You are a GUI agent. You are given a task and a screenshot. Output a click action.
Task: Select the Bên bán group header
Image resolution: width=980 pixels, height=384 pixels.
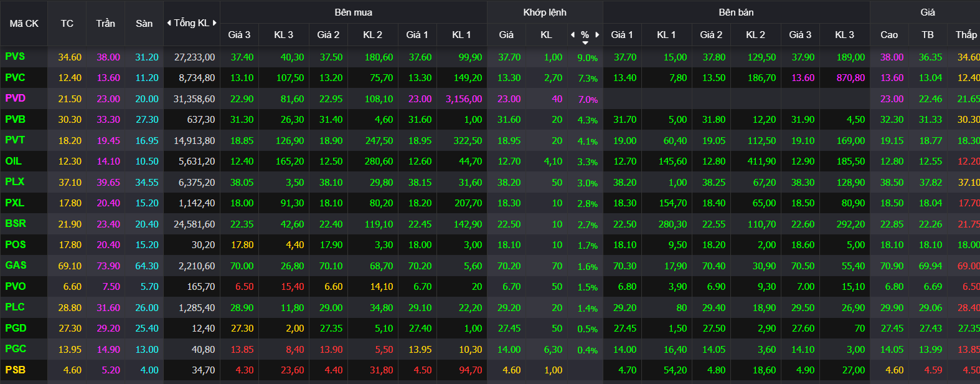(737, 12)
